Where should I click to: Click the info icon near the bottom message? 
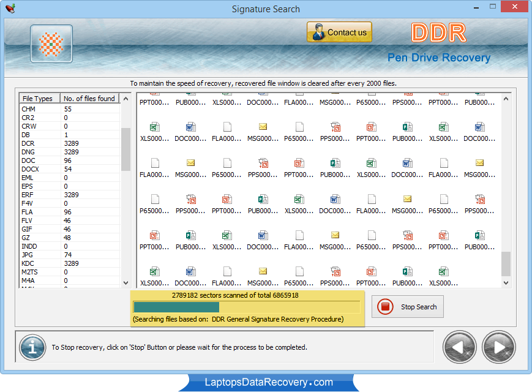pos(32,347)
